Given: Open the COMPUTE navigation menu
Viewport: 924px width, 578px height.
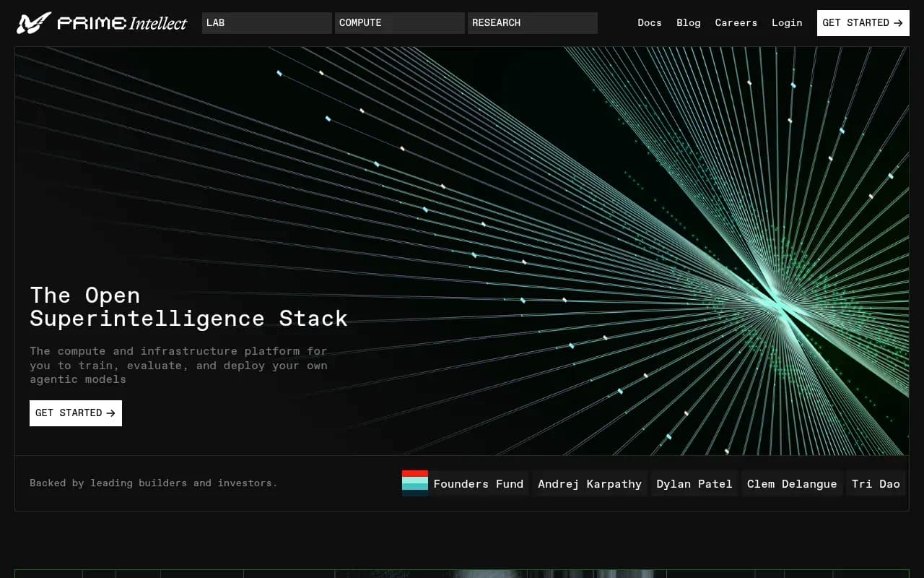Looking at the screenshot, I should tap(400, 23).
